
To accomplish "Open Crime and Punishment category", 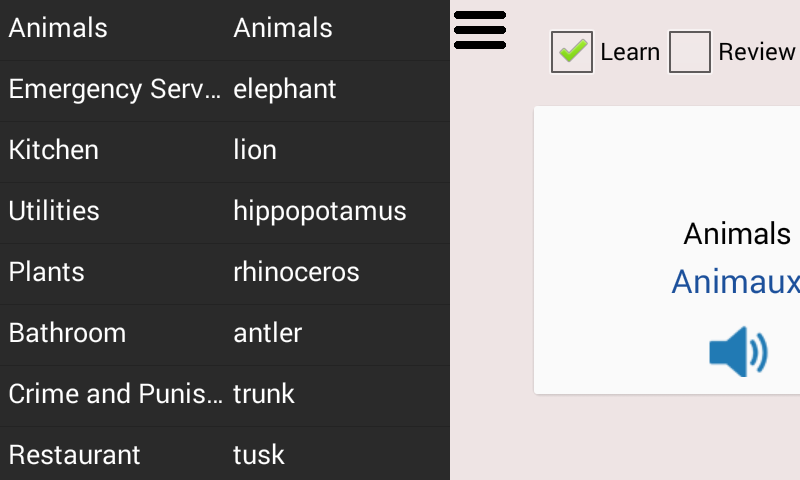I will click(114, 394).
